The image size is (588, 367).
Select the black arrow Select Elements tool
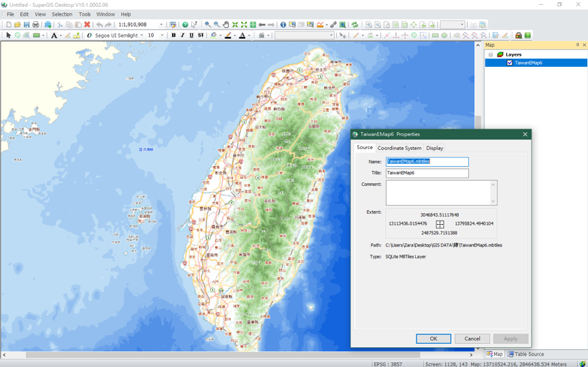9,35
